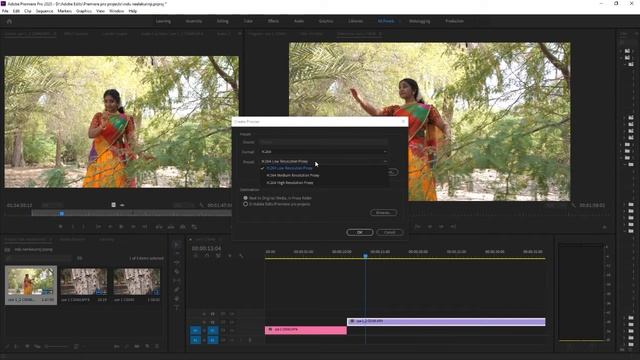Add marker using timeline marker icon
The height and width of the screenshot is (360, 640).
pos(230,256)
